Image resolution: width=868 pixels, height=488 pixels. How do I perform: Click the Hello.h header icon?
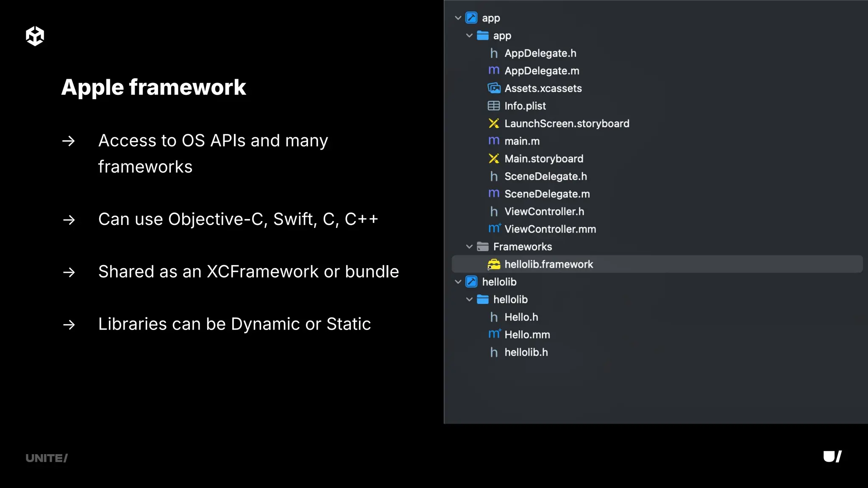tap(494, 317)
